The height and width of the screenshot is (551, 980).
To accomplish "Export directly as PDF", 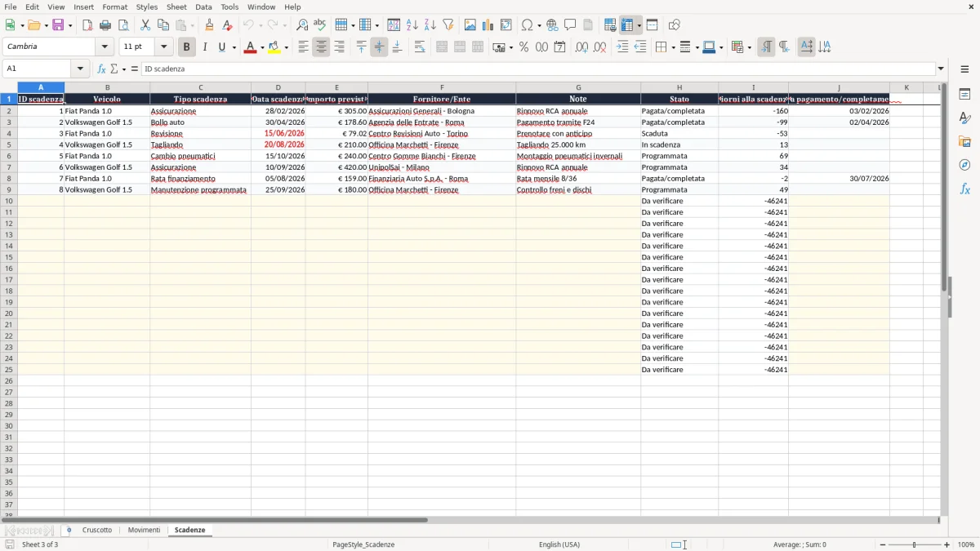I will point(87,25).
